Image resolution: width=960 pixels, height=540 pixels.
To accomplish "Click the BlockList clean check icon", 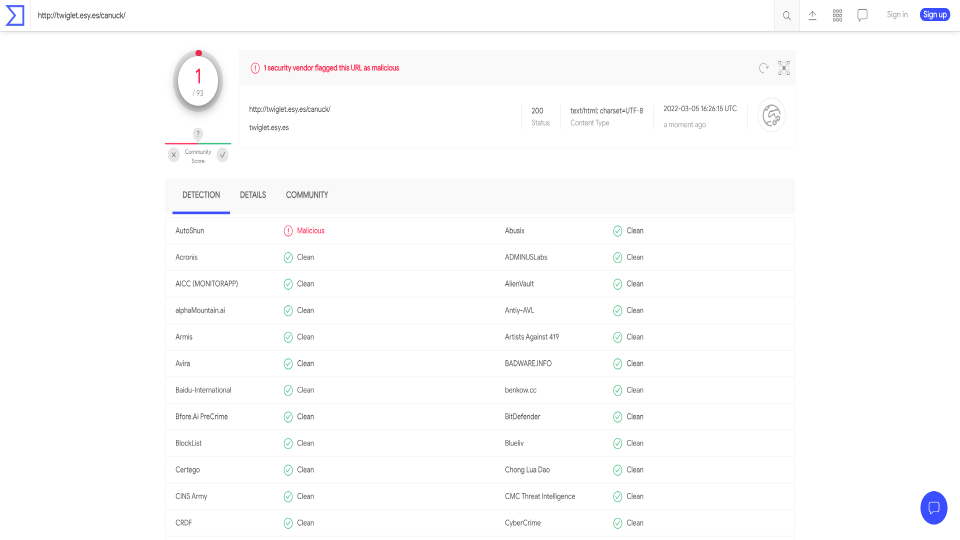I will pos(288,443).
